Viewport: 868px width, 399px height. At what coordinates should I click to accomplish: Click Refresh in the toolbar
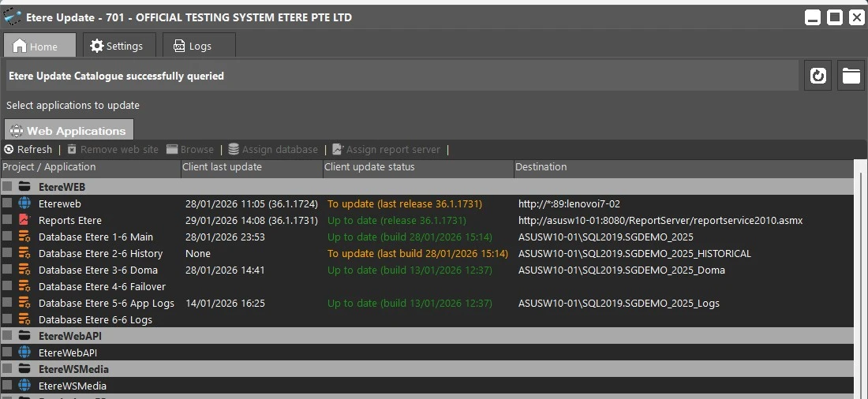28,149
